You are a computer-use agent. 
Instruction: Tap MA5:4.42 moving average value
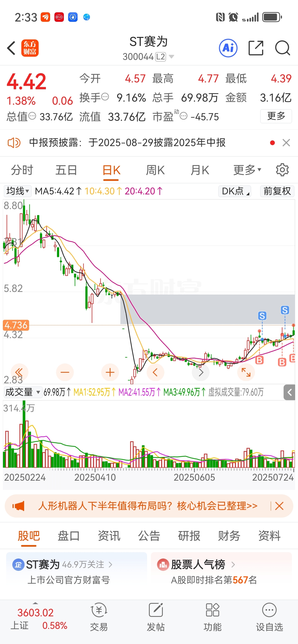[58, 191]
